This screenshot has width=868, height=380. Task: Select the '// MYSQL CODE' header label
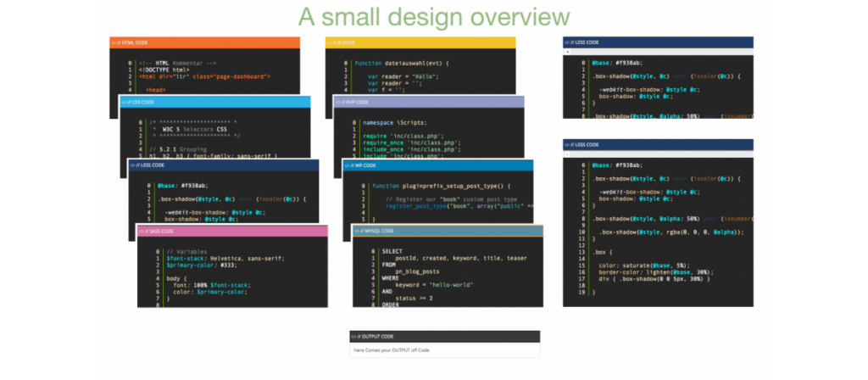point(377,231)
